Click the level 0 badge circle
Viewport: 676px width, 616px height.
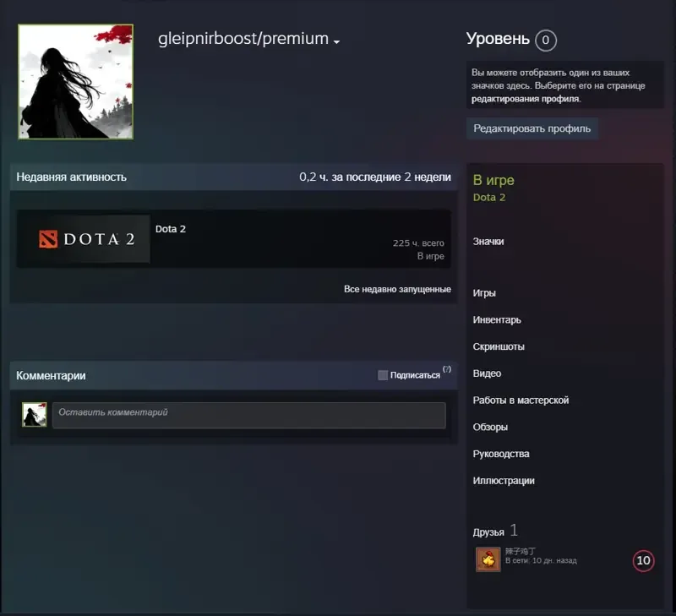tap(545, 40)
